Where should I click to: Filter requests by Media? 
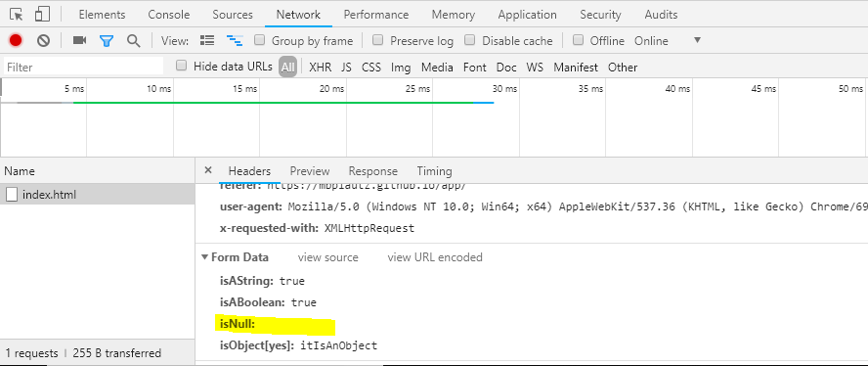point(437,68)
